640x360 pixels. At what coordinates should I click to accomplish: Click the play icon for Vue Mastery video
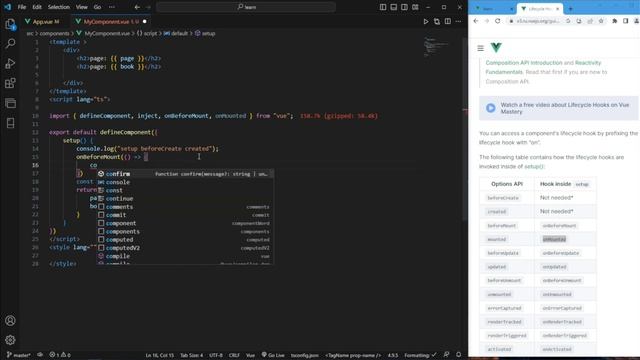(491, 108)
